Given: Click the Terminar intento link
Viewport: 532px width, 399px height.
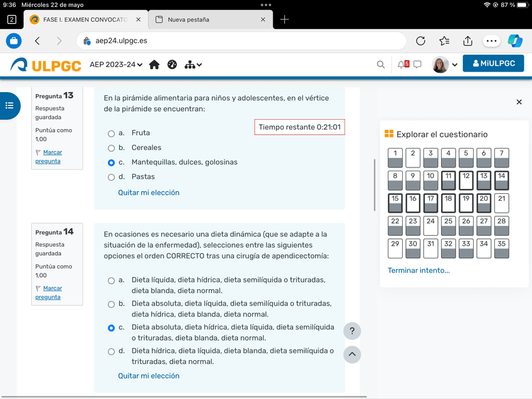Looking at the screenshot, I should (x=418, y=270).
